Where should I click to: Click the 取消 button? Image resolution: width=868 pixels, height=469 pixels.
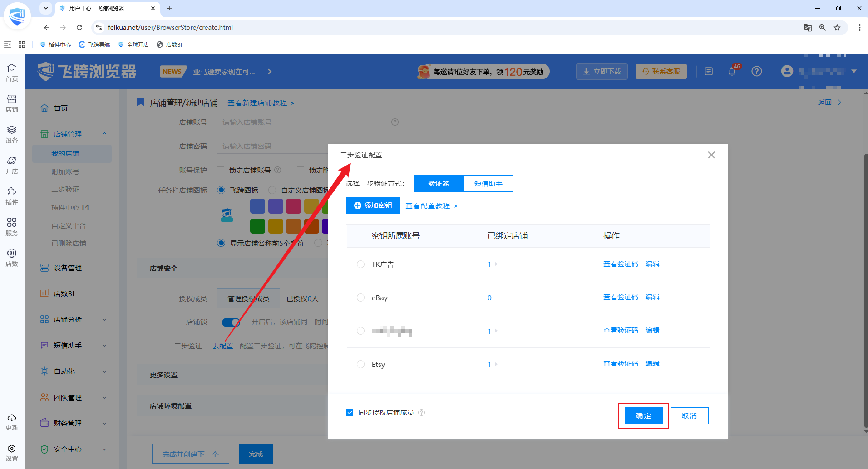click(x=690, y=416)
